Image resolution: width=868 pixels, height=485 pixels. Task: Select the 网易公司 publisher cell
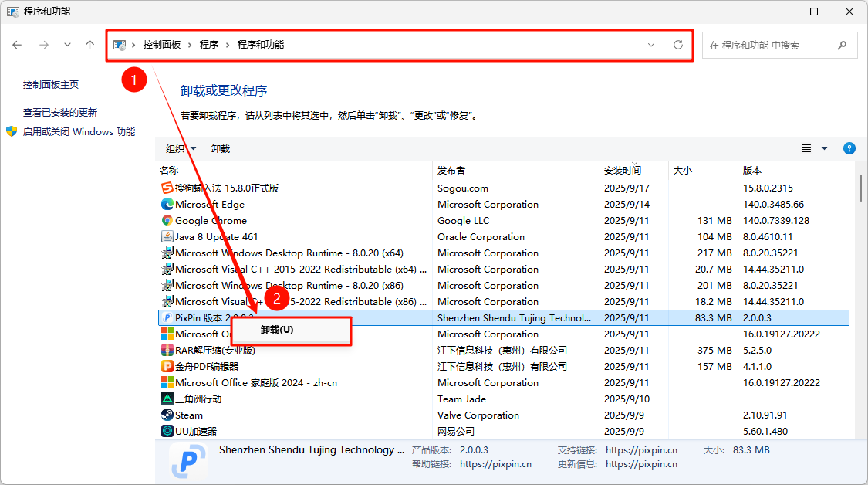(x=455, y=431)
